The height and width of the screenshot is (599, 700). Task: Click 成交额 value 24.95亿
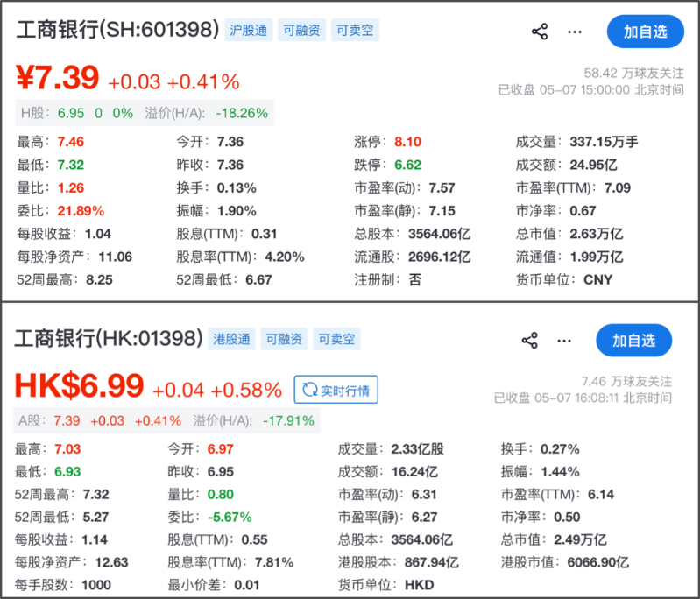point(593,166)
